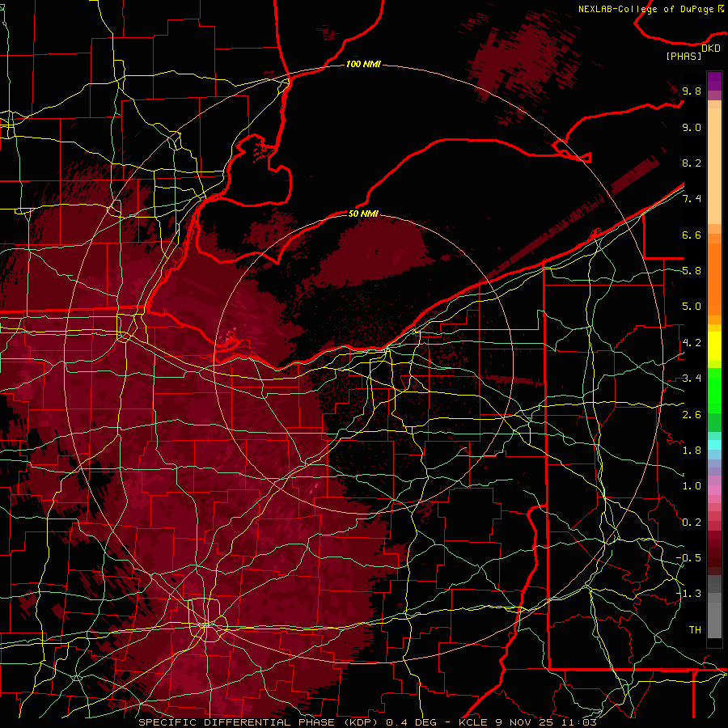Screen dimensions: 728x728
Task: Click the TH threshold label
Action: (x=695, y=629)
